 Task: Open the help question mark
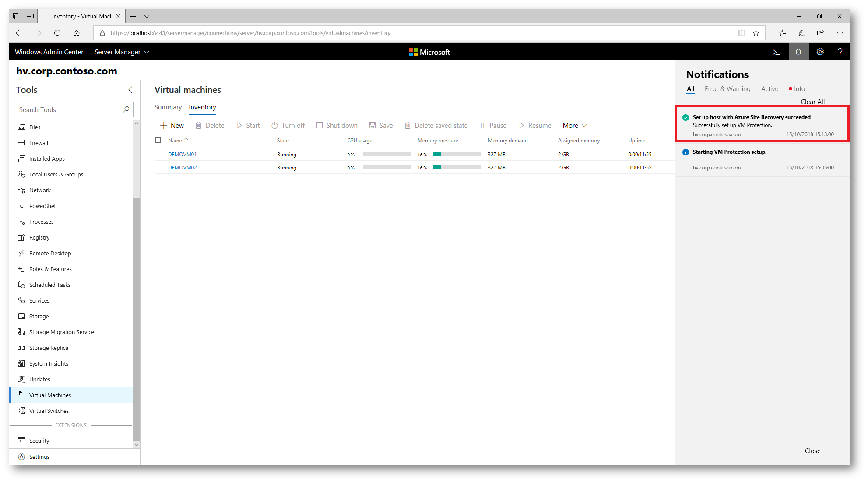[x=840, y=52]
